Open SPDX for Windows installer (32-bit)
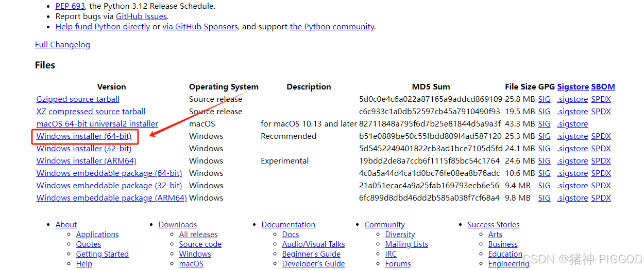The width and height of the screenshot is (644, 270). 601,149
